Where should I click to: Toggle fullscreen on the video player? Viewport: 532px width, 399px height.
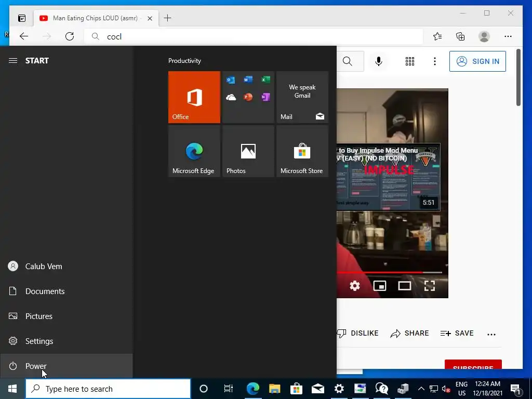coord(430,286)
